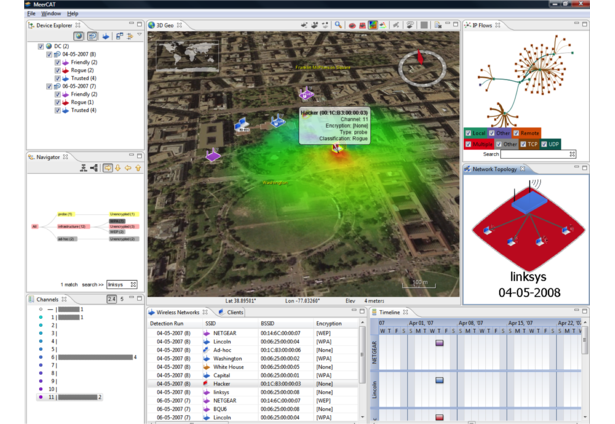
Task: Select the Ad-hoc network row
Action: [253, 350]
